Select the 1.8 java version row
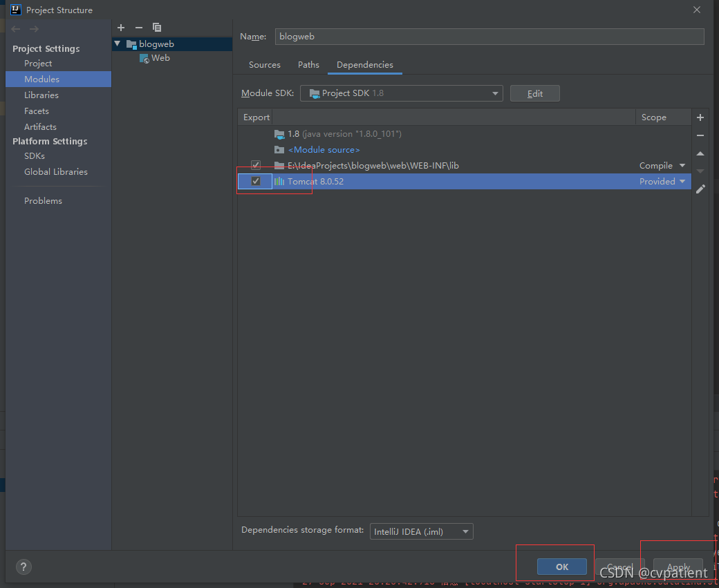The height and width of the screenshot is (588, 719). [464, 134]
